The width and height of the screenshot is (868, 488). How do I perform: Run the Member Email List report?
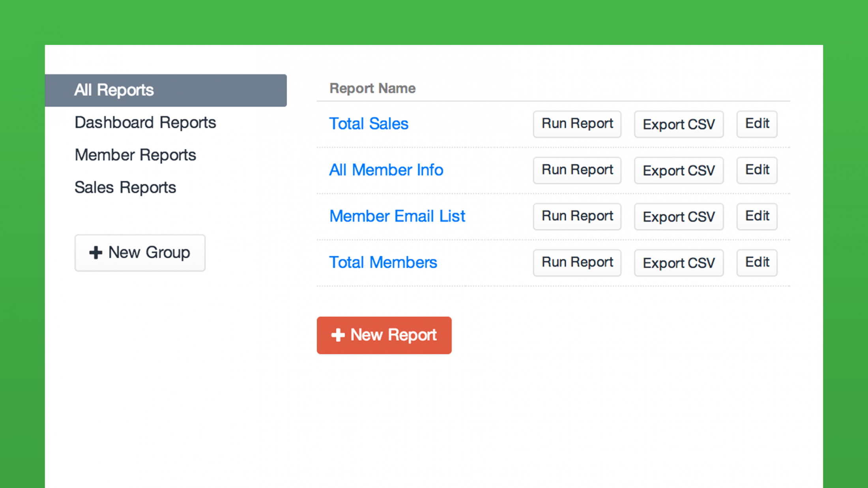point(576,216)
